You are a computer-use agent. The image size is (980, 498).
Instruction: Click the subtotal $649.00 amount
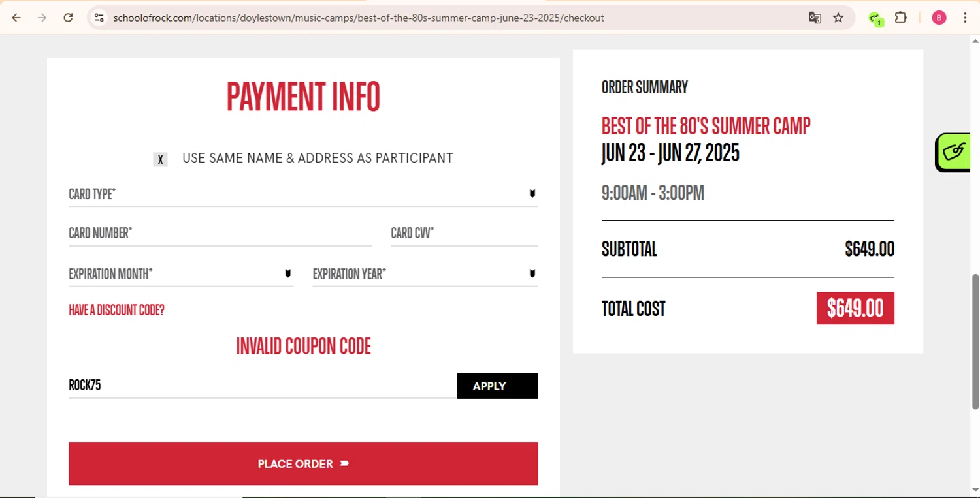(x=870, y=249)
